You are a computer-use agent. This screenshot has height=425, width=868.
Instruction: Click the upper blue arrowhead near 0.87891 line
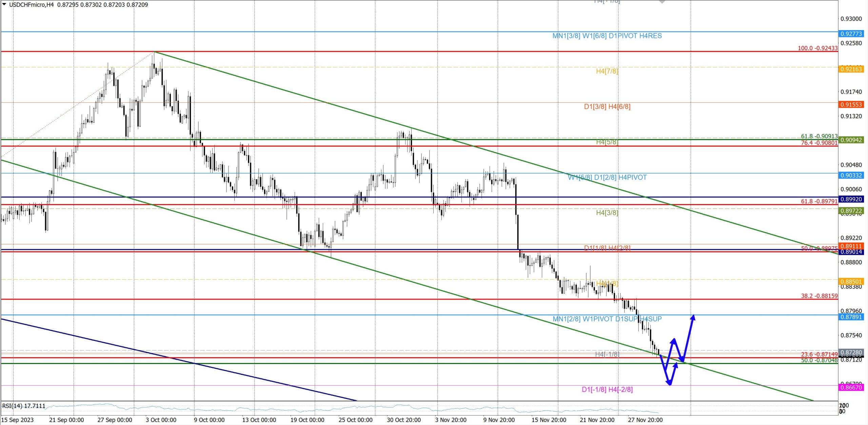click(x=693, y=317)
